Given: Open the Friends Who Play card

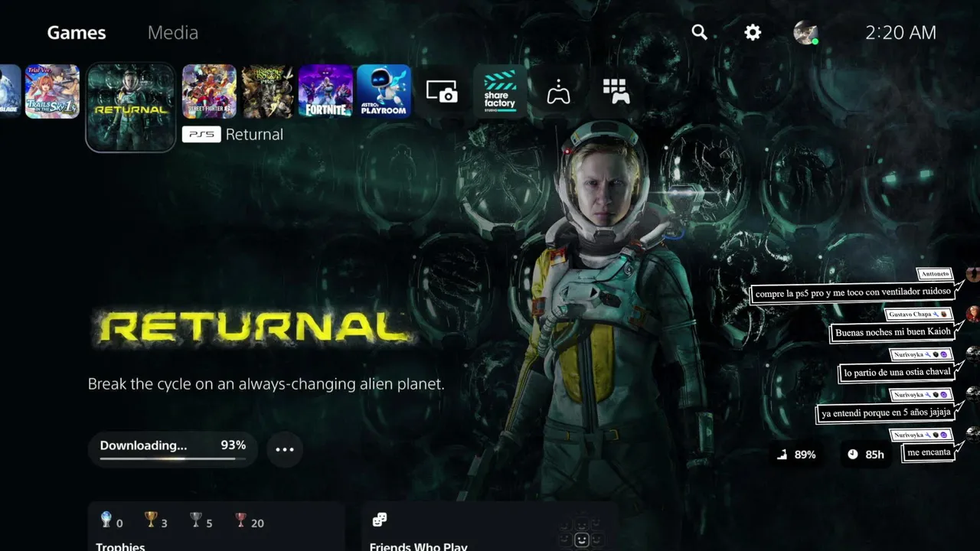Looking at the screenshot, I should pos(489,527).
